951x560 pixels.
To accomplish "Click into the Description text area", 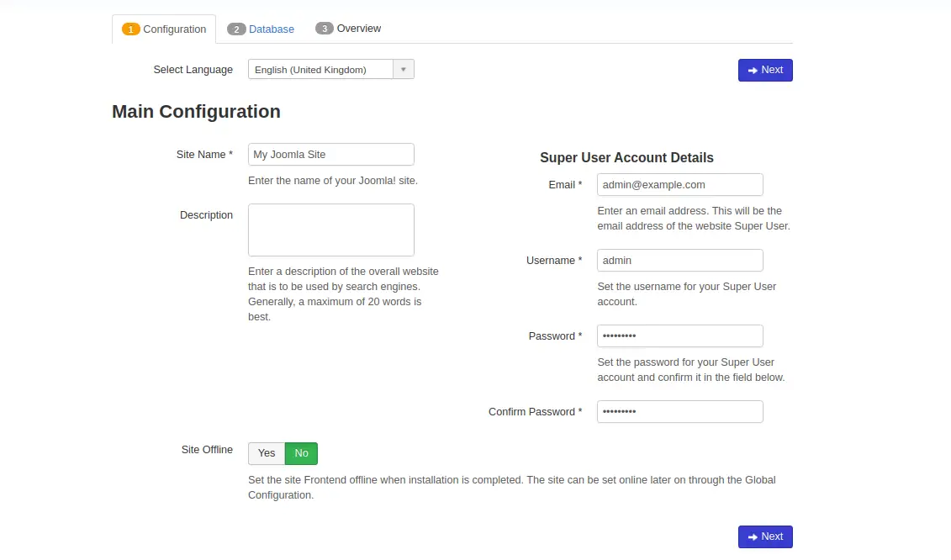I will pyautogui.click(x=330, y=230).
